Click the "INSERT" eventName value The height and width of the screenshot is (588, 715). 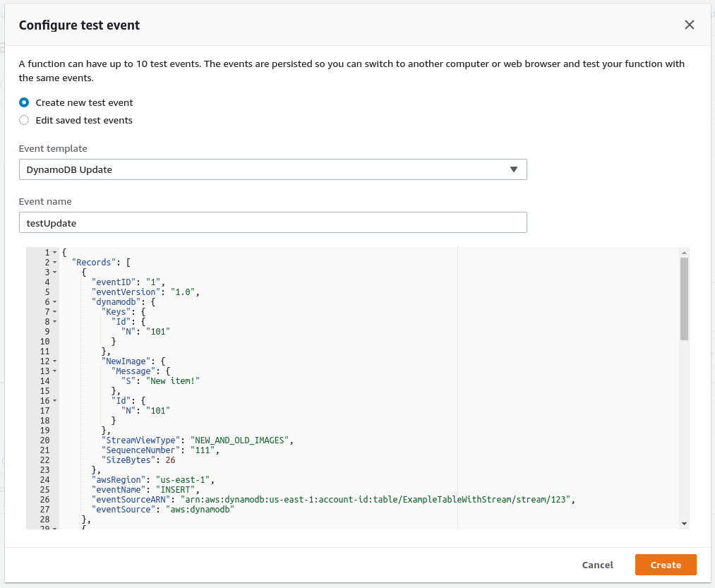click(175, 489)
